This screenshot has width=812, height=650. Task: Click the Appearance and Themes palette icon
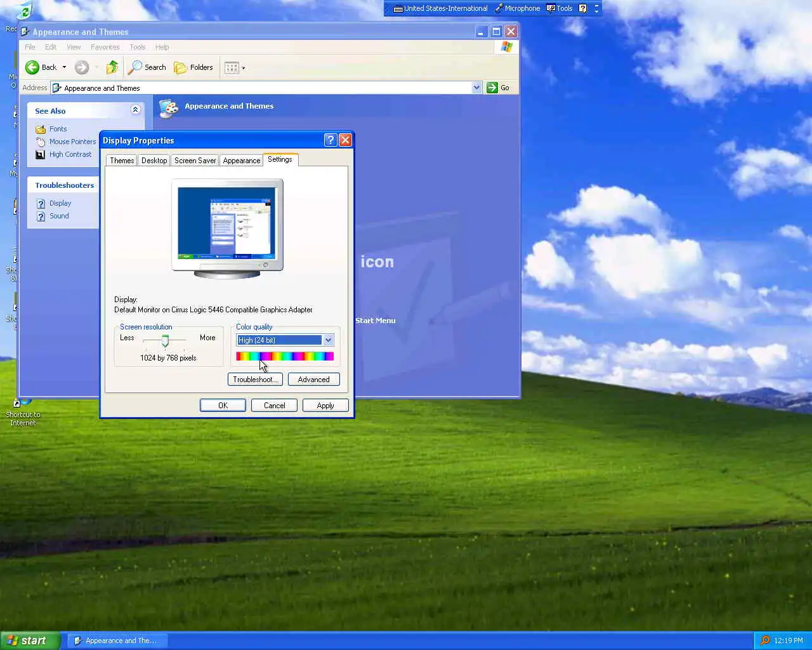click(168, 109)
